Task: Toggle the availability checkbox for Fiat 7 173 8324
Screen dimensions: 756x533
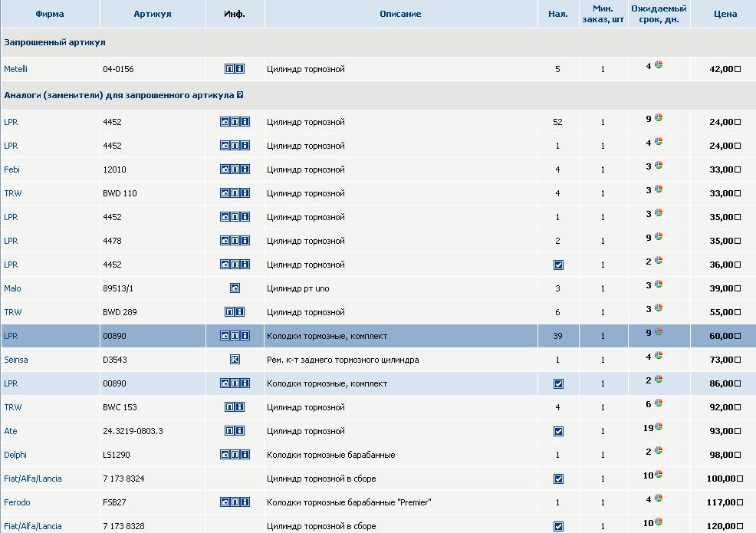Action: [x=558, y=479]
